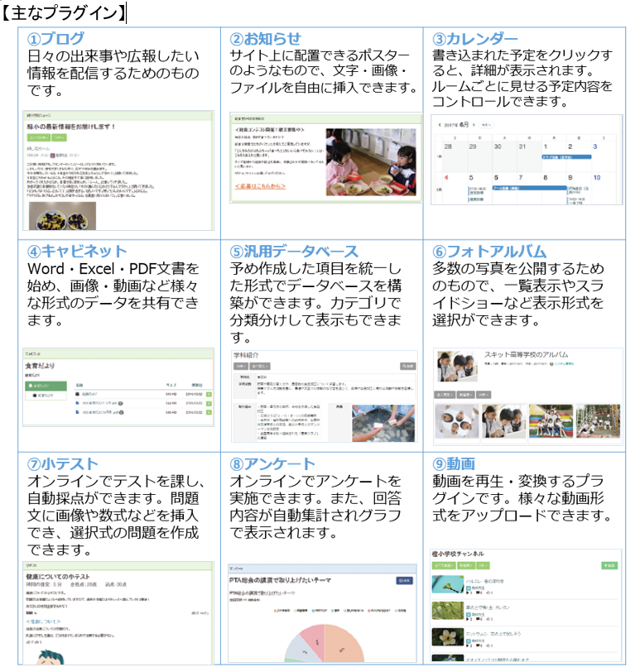This screenshot has width=640, height=672.
Task: Click the ①ブログ plugin heading
Action: 55,39
